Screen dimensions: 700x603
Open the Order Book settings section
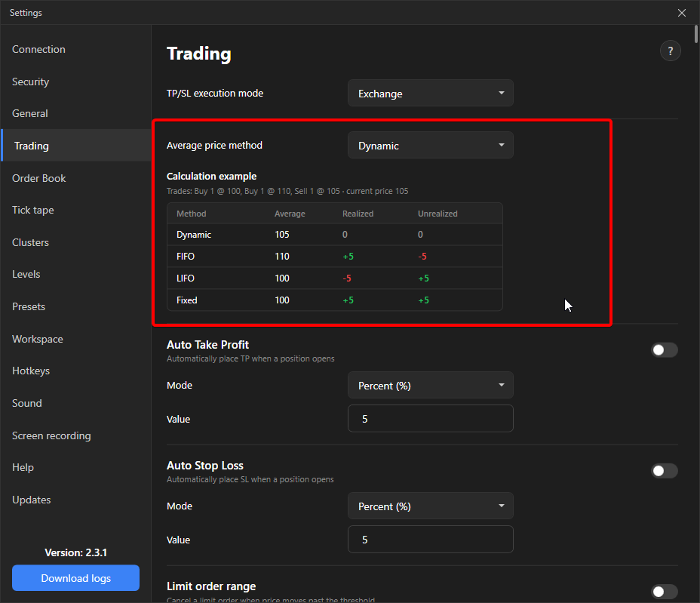pyautogui.click(x=76, y=178)
